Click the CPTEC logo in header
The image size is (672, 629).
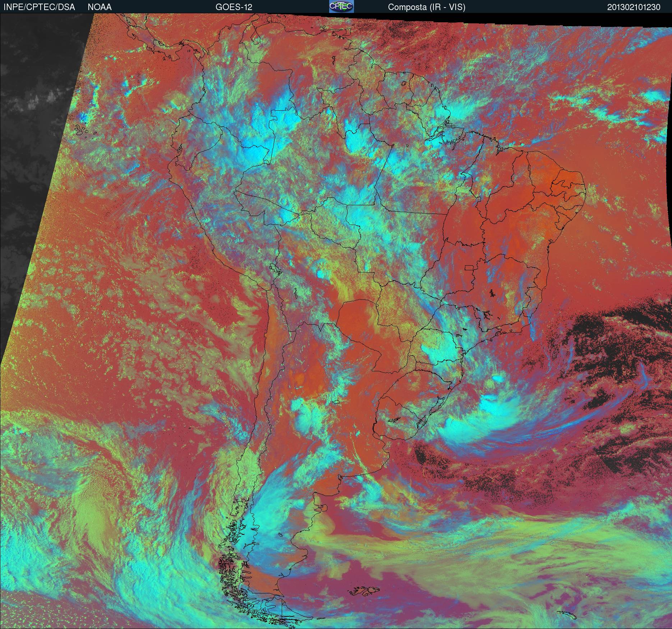341,6
